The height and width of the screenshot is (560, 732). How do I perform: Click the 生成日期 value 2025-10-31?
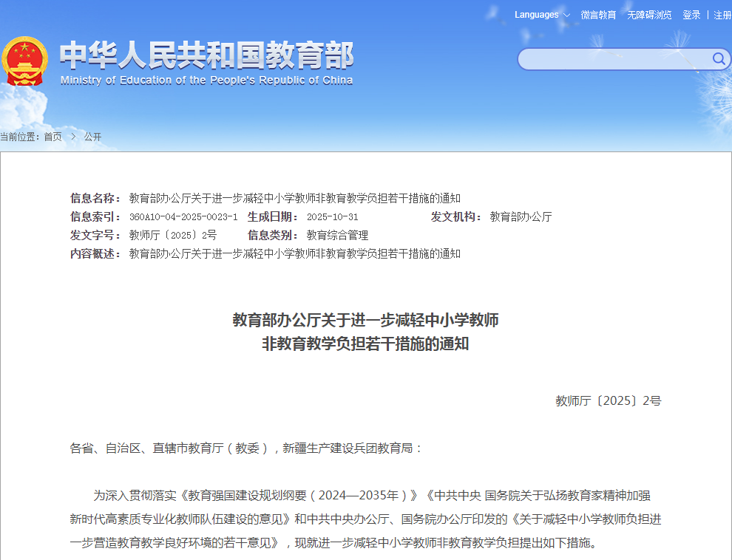click(x=332, y=217)
